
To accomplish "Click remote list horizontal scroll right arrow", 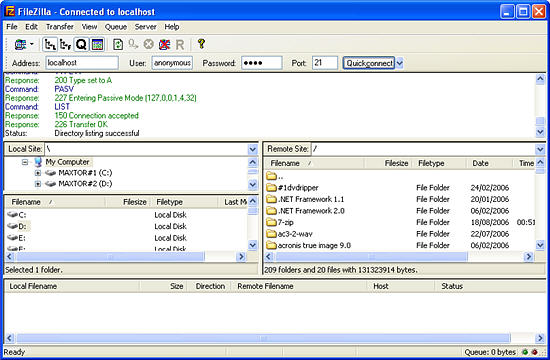I will tap(529, 257).
